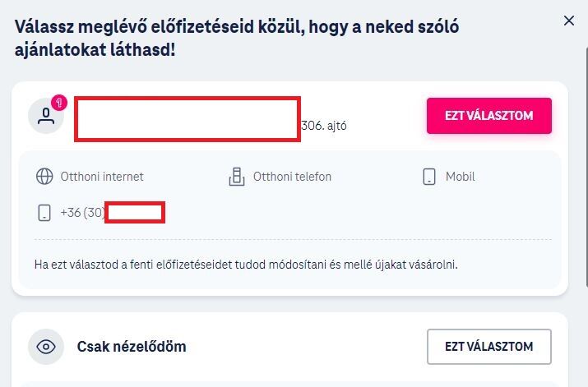Screen dimensions: 588x387
Task: Click the pink notification badge on avatar
Action: (x=59, y=103)
